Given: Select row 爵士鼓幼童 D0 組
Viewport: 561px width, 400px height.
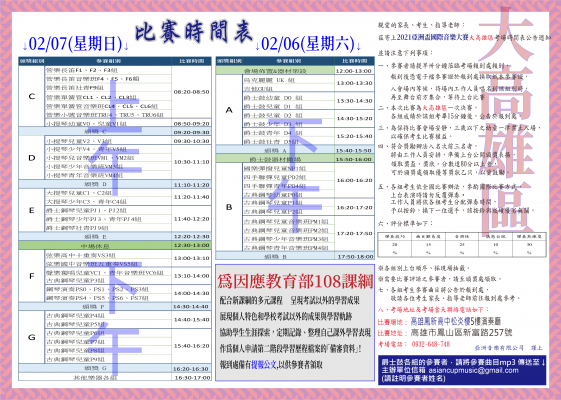Looking at the screenshot, I should tap(288, 98).
